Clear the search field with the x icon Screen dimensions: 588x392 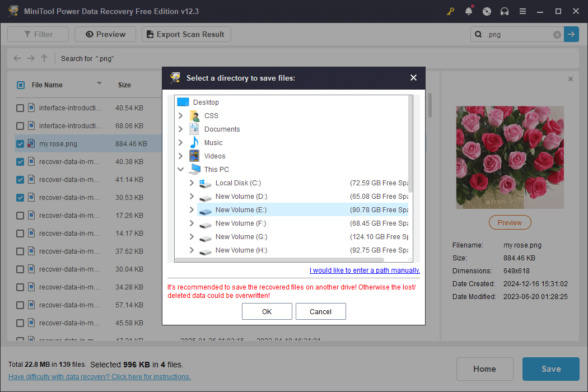pyautogui.click(x=557, y=34)
